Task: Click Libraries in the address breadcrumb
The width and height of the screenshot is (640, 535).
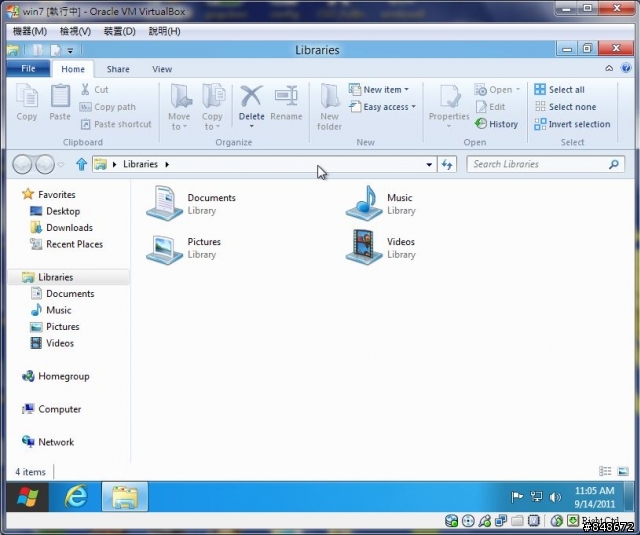Action: pos(140,164)
